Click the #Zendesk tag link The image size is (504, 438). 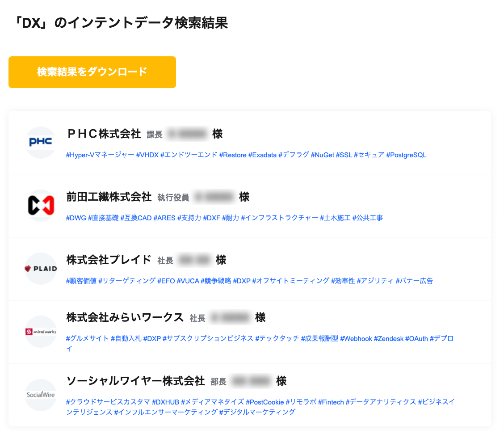pyautogui.click(x=389, y=339)
